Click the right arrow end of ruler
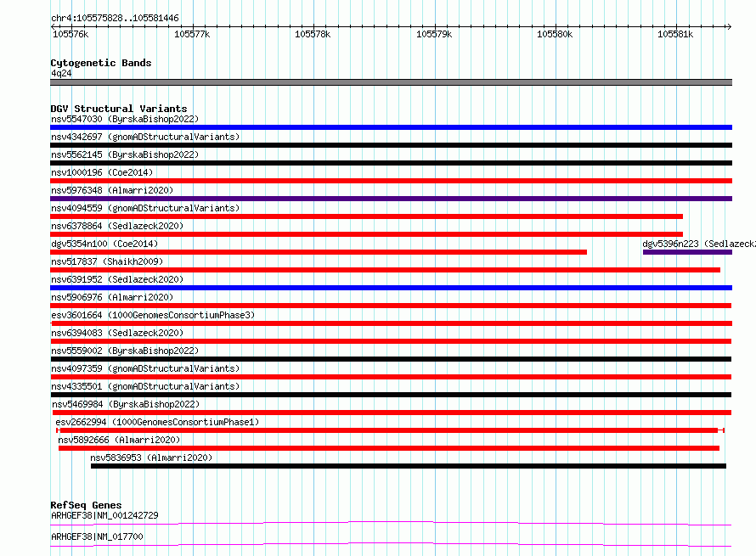 point(729,26)
